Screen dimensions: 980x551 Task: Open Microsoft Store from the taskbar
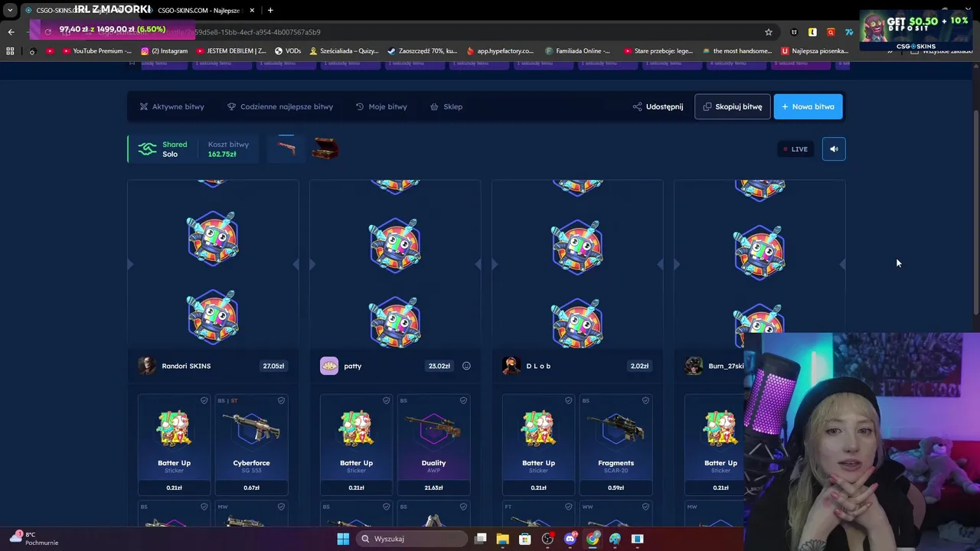525,539
